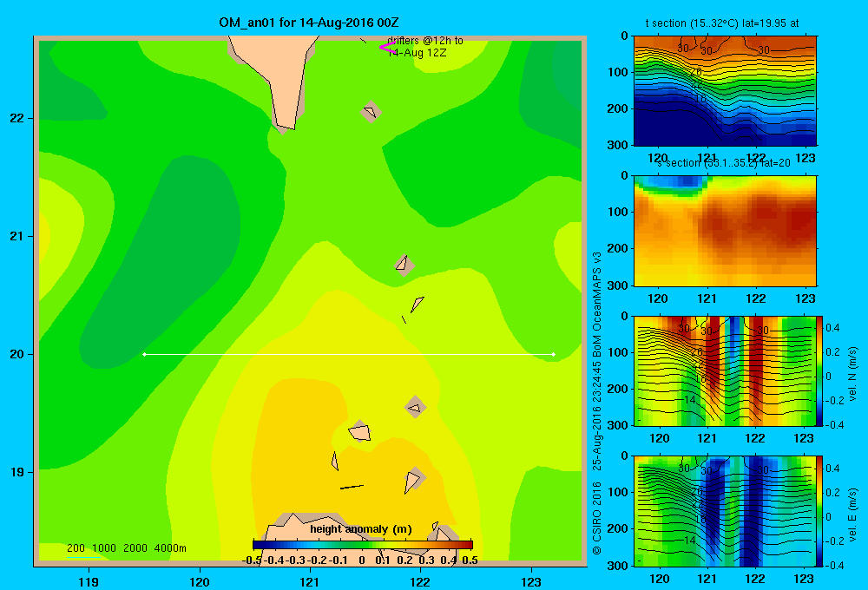Viewport: 868px width, 590px height.
Task: Click the 14 contour label in vel. N section
Action: (x=689, y=400)
